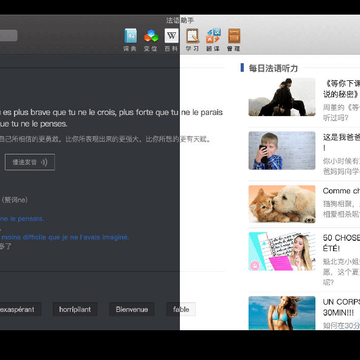Open the woman in bikini thumbnail

pyautogui.click(x=282, y=313)
